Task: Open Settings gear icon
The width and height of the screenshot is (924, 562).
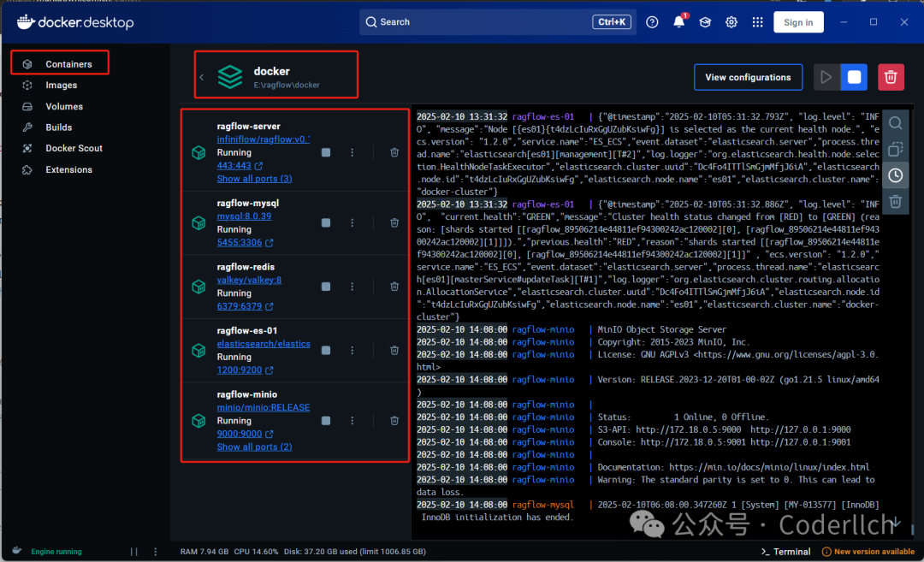Action: (731, 22)
